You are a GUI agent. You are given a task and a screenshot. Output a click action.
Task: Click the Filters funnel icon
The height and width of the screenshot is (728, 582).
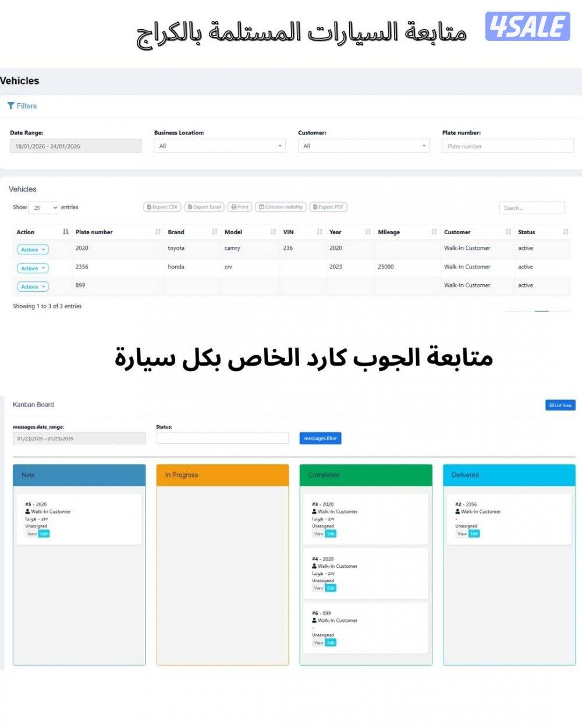(11, 105)
